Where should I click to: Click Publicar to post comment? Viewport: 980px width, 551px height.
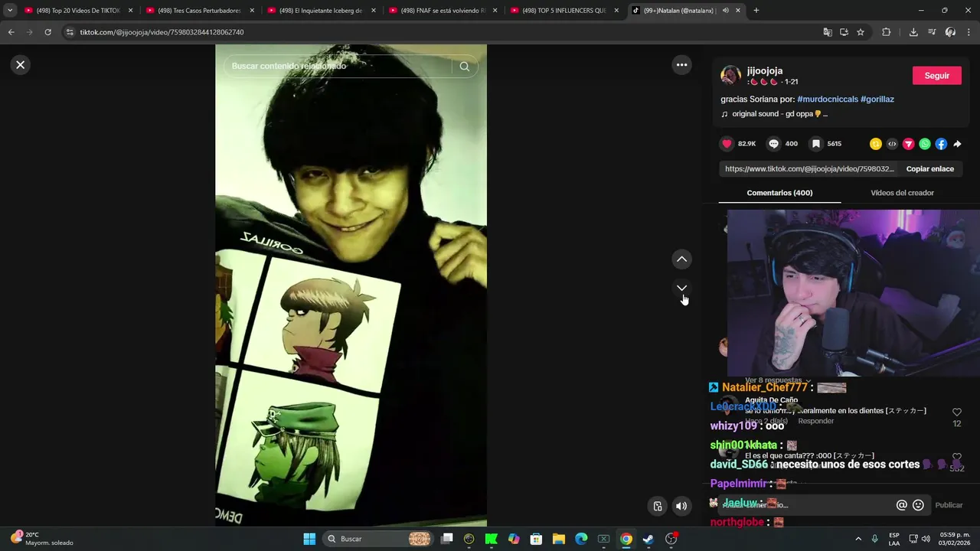click(949, 505)
